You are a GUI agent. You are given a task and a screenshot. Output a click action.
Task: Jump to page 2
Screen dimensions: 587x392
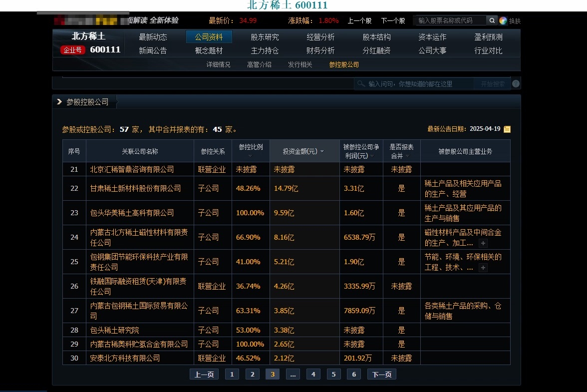(253, 375)
